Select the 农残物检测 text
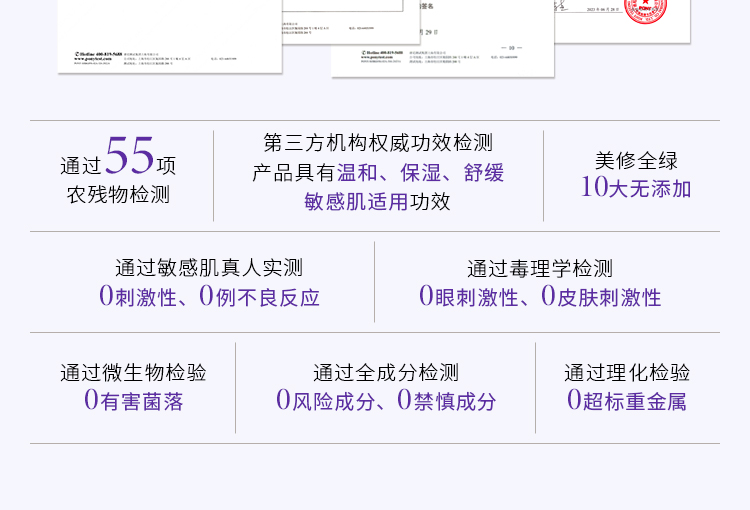 [118, 195]
